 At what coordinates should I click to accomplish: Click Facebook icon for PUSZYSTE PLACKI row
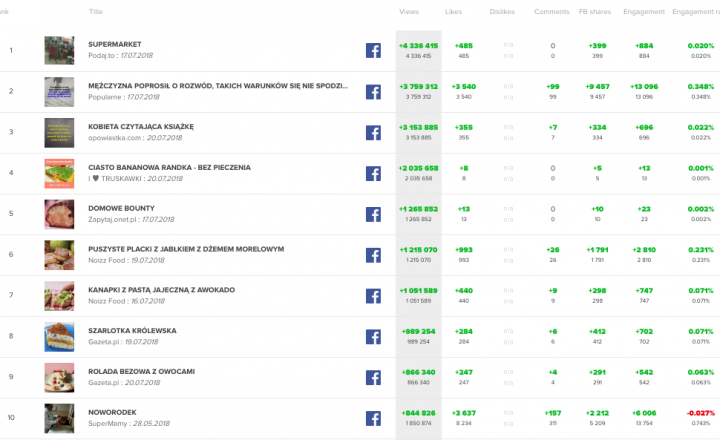(x=373, y=255)
